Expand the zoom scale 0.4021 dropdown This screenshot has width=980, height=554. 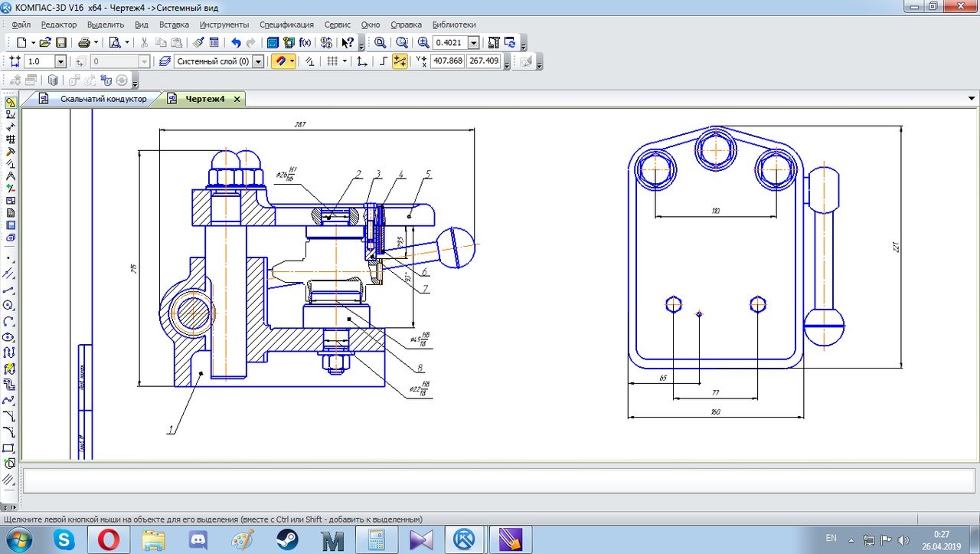473,43
